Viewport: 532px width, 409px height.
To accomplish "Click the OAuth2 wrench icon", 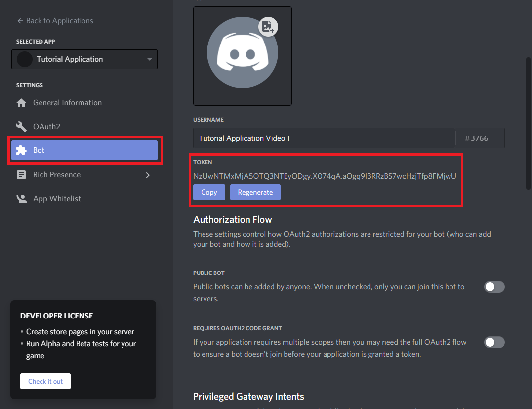I will (x=21, y=127).
